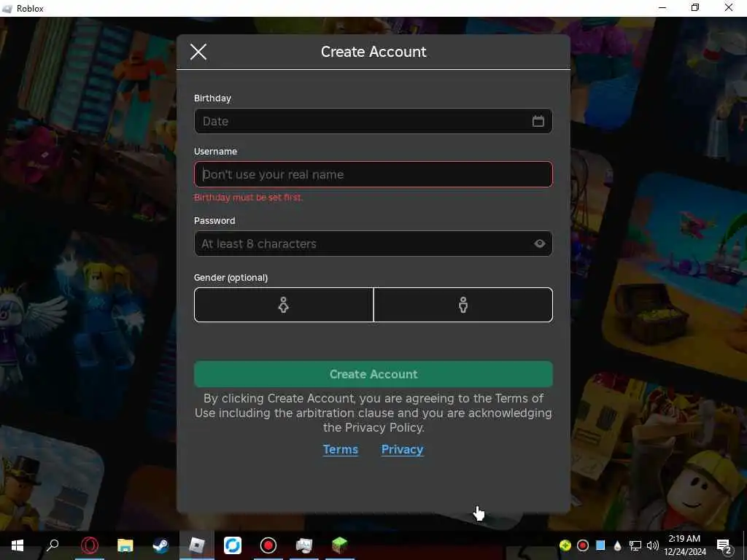
Task: Minimize the Roblox window
Action: coord(662,8)
